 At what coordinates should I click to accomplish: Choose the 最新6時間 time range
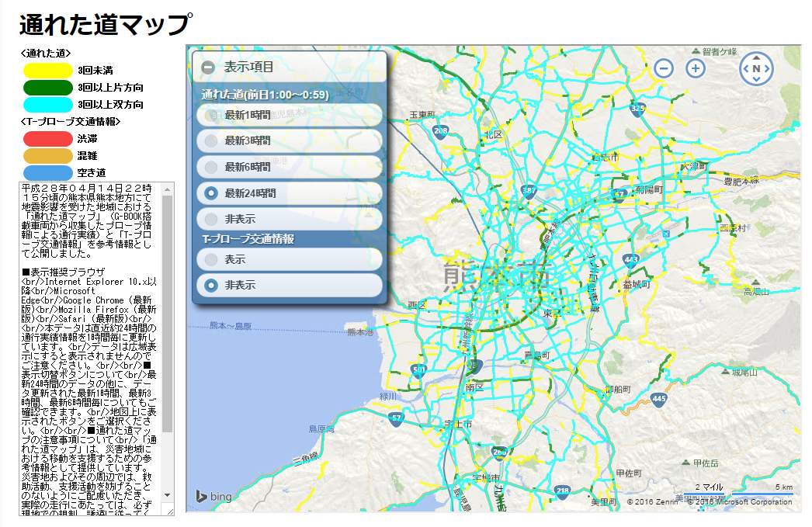[x=211, y=167]
